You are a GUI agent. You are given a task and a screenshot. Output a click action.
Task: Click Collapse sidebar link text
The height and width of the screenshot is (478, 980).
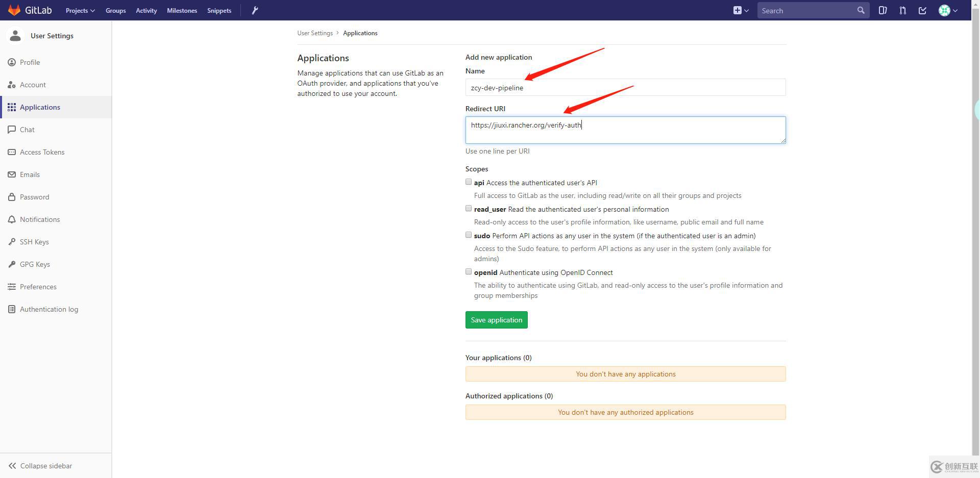(46, 466)
